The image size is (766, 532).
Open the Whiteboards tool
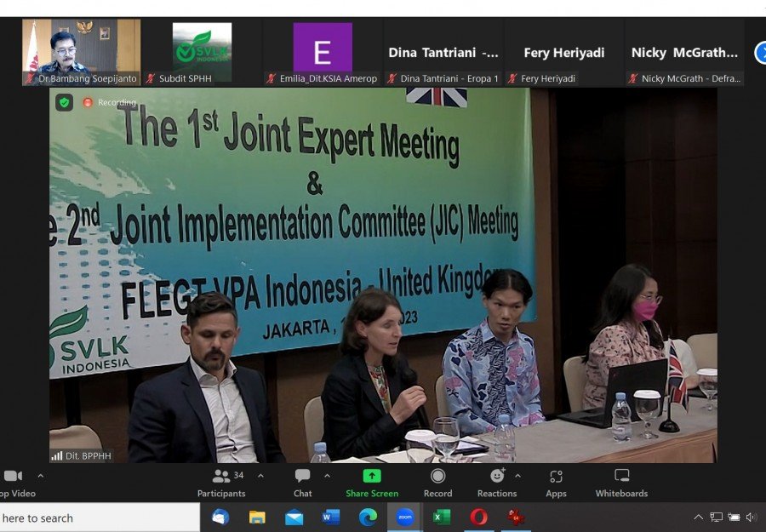coord(621,483)
